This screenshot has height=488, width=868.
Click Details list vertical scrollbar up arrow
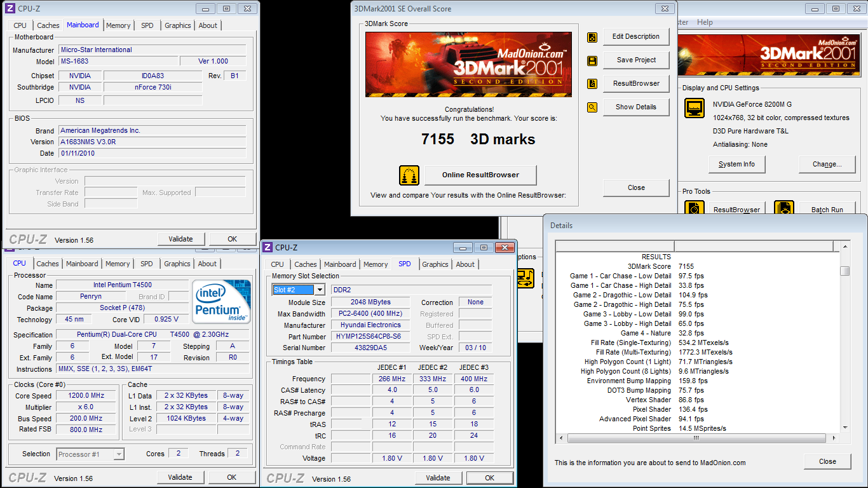(844, 246)
